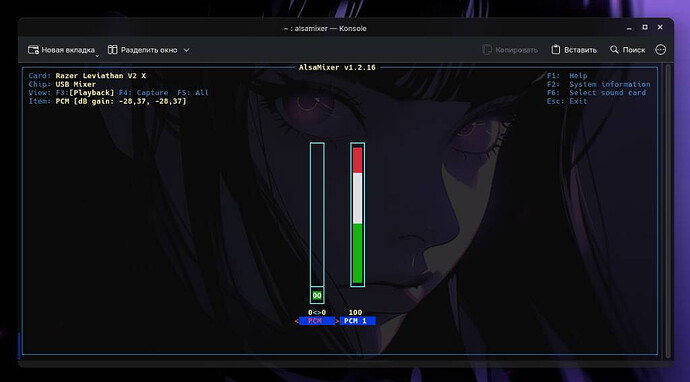Click the magnifier search icon

614,50
